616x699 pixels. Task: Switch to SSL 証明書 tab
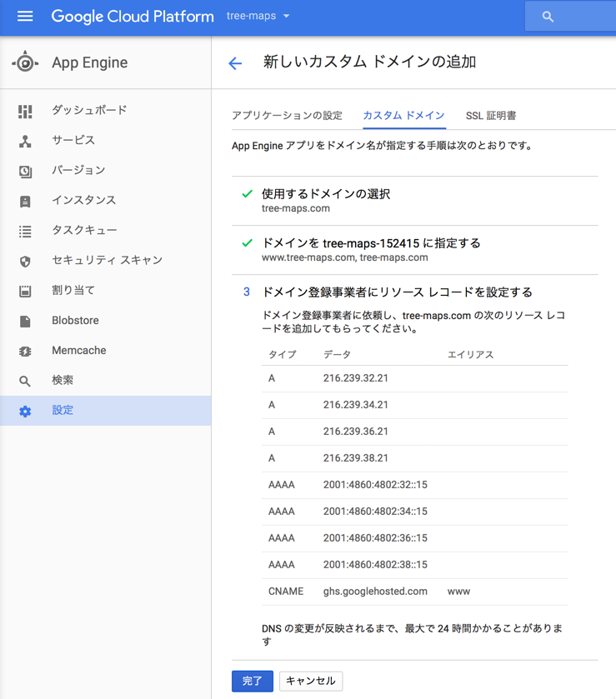pyautogui.click(x=491, y=116)
